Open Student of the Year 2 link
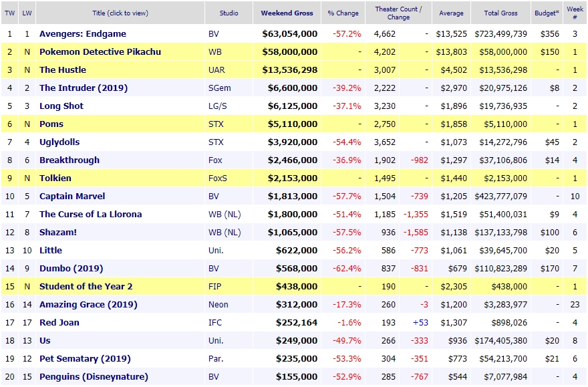588x387 pixels. tap(86, 287)
